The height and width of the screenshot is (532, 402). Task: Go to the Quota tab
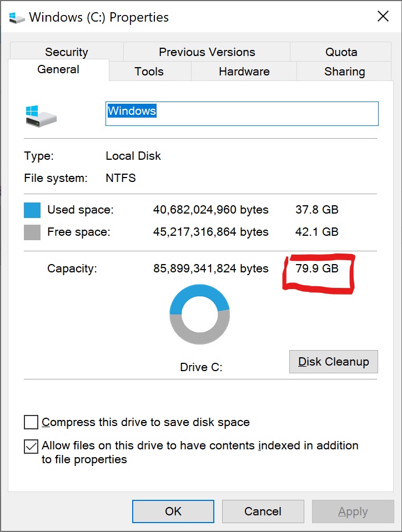[x=341, y=52]
